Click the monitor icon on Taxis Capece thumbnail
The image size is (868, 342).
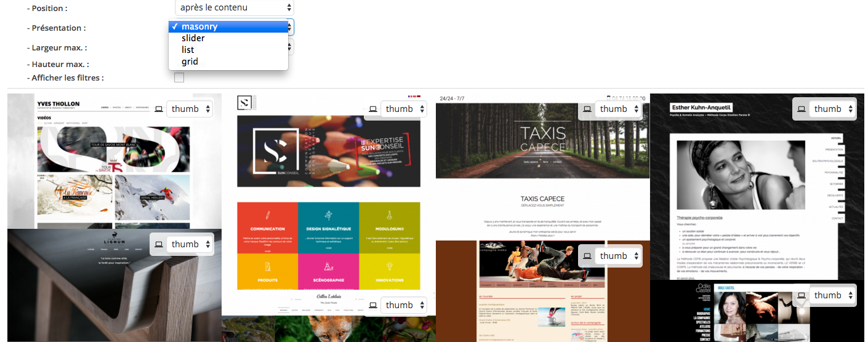coord(587,109)
